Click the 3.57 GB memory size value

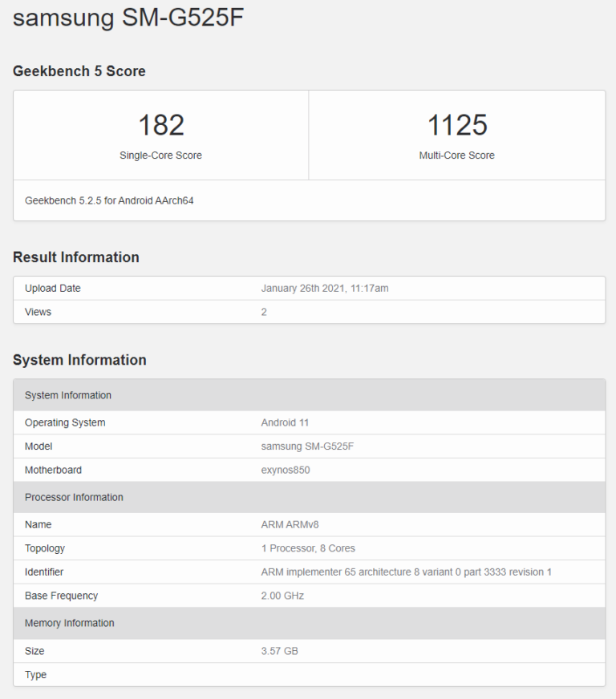point(279,651)
